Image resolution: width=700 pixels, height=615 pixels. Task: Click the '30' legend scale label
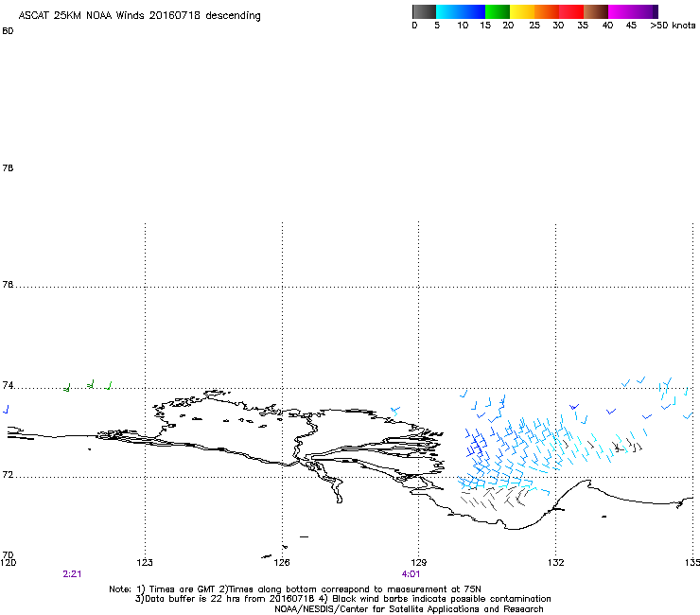point(558,26)
